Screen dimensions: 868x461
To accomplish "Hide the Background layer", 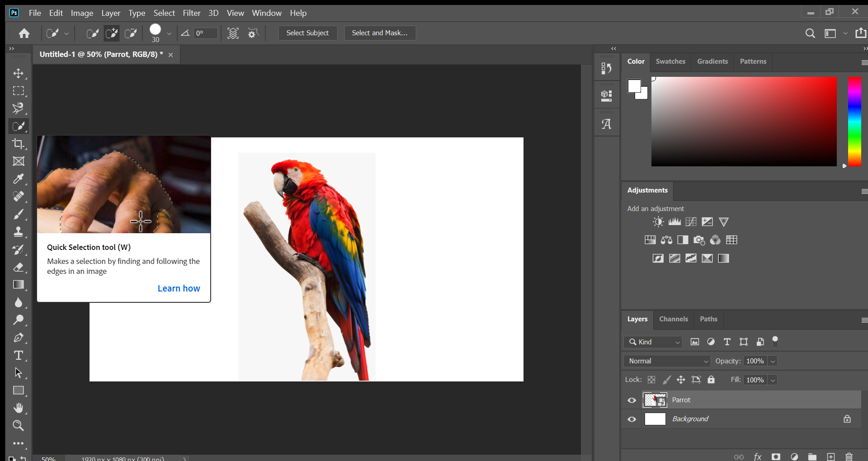I will point(632,419).
